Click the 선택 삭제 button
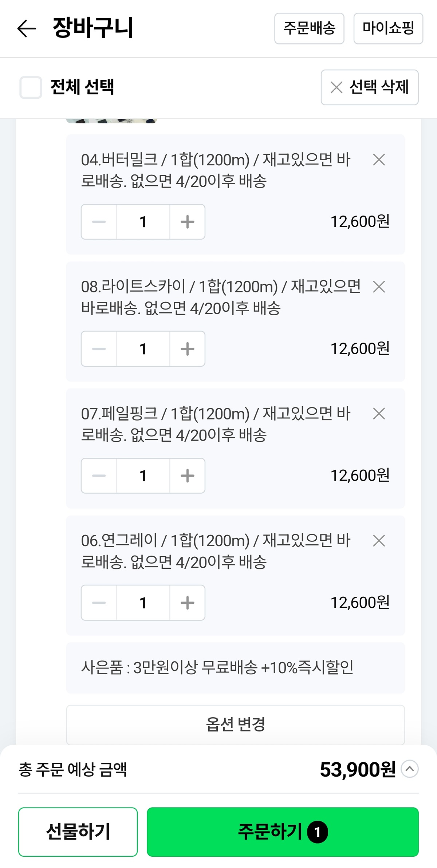 point(370,87)
